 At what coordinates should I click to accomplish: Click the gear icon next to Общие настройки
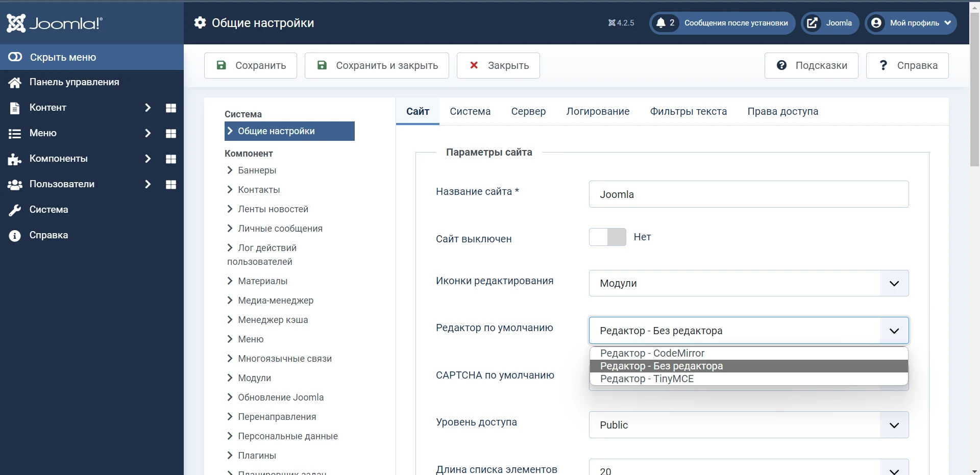200,22
